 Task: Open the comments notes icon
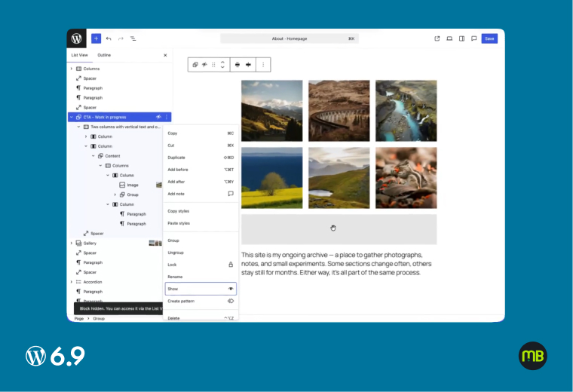tap(473, 38)
